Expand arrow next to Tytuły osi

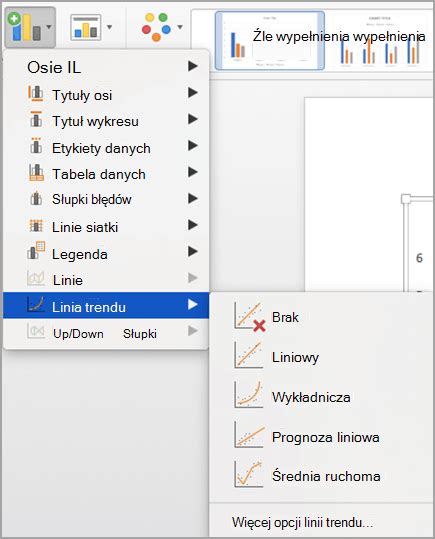tap(193, 92)
